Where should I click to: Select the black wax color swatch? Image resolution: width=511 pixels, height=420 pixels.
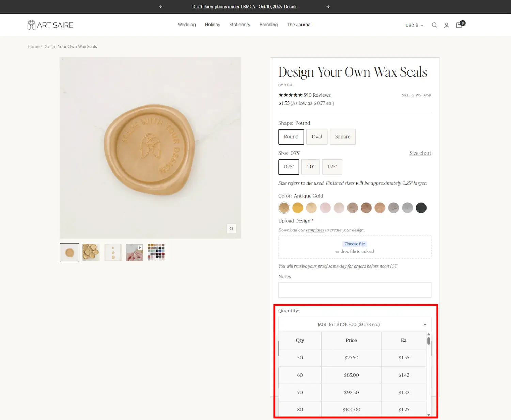click(x=421, y=208)
